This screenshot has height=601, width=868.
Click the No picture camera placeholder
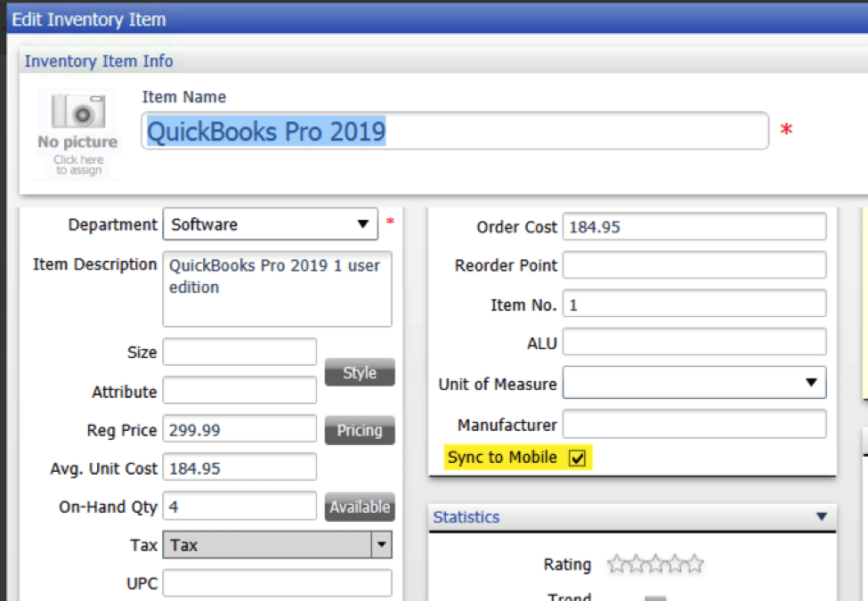click(x=77, y=134)
